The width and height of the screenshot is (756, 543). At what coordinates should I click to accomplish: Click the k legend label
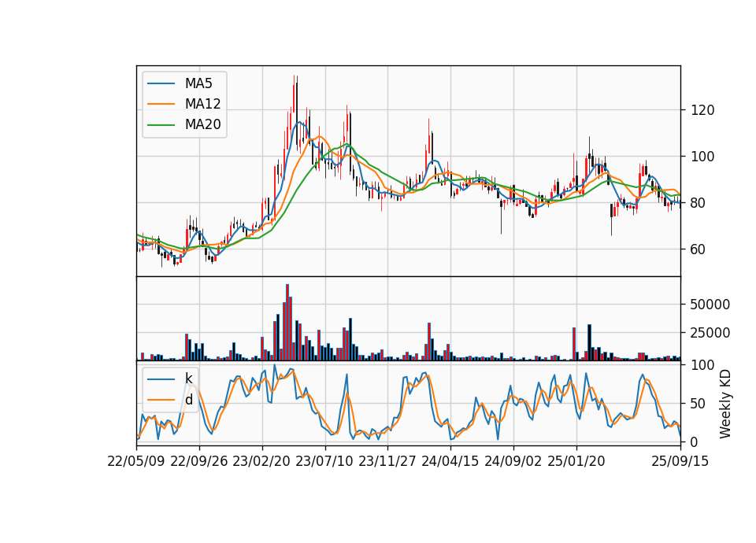click(x=188, y=379)
